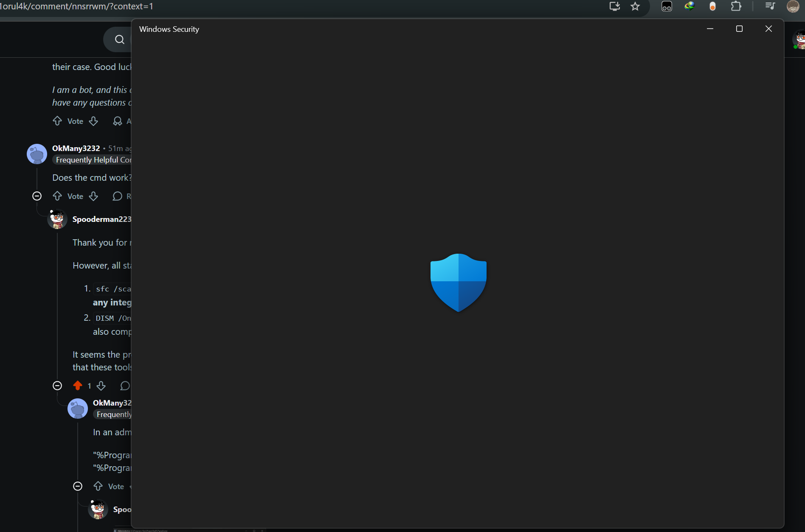
Task: Click the install app icon in the address bar
Action: click(x=615, y=6)
